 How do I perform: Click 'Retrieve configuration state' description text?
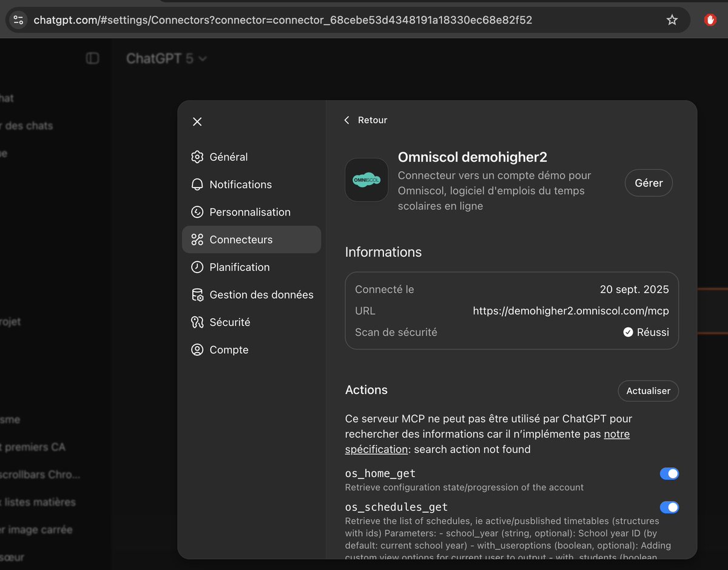tap(465, 487)
